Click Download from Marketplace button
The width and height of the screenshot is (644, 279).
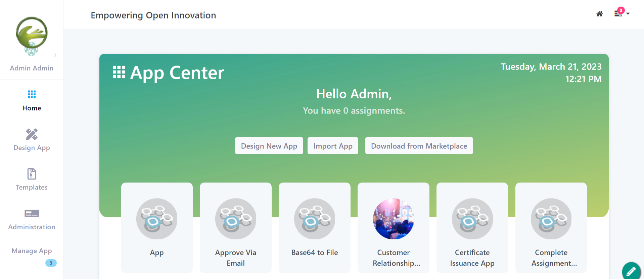pyautogui.click(x=419, y=146)
